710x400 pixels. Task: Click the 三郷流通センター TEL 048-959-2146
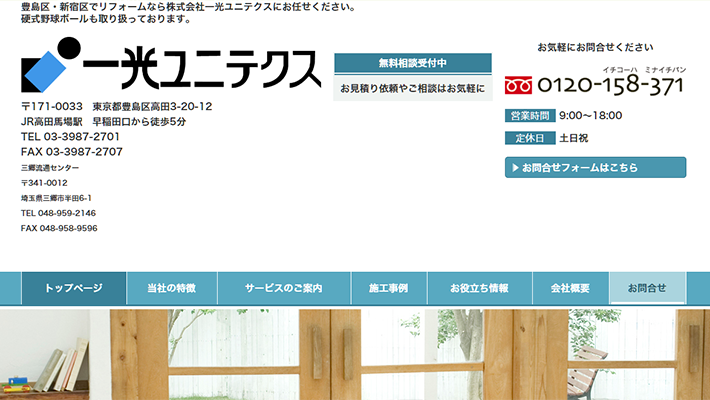(x=59, y=213)
